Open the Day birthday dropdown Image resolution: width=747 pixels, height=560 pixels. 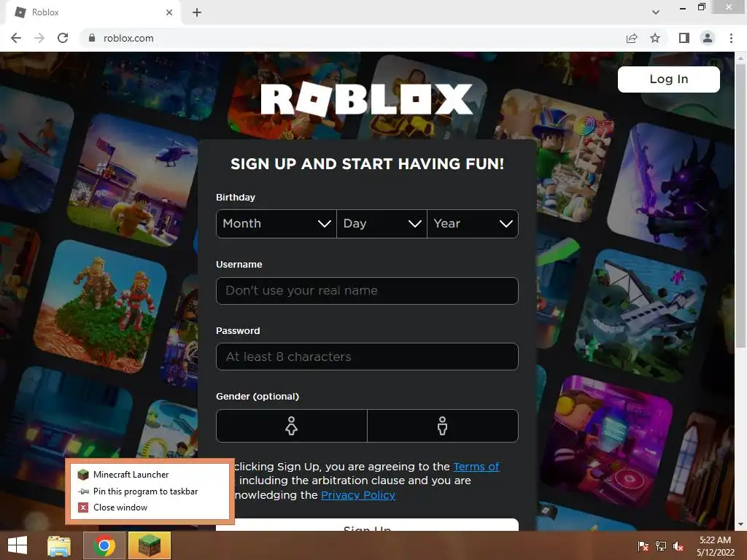tap(382, 223)
